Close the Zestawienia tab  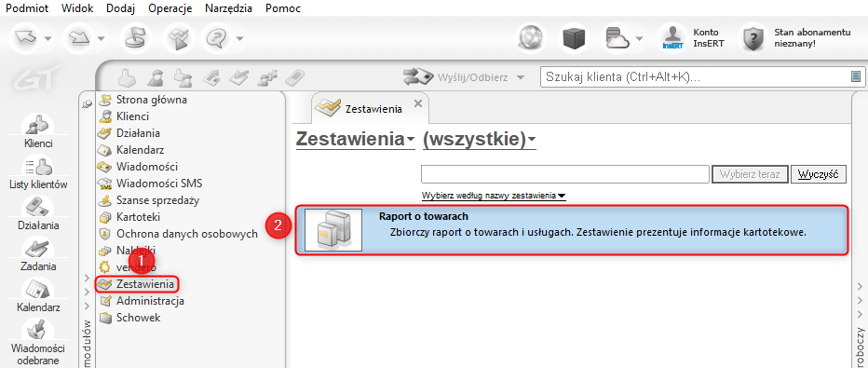tap(418, 102)
